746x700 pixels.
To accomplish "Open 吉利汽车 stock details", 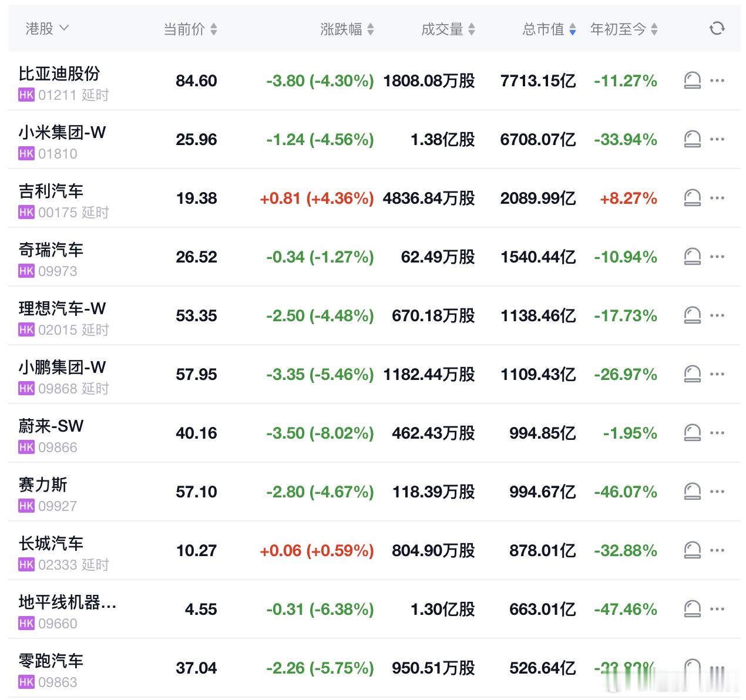I will click(x=51, y=191).
